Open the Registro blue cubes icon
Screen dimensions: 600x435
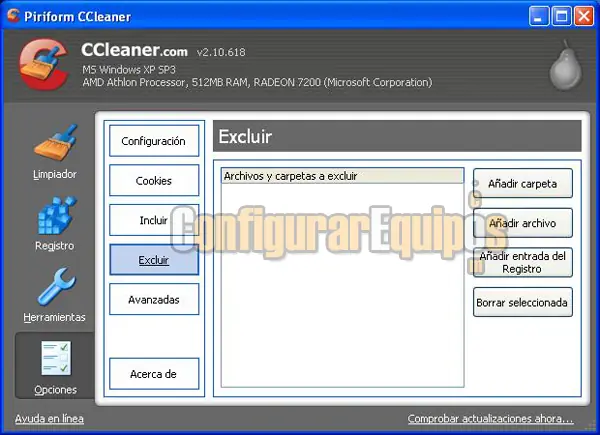point(57,215)
